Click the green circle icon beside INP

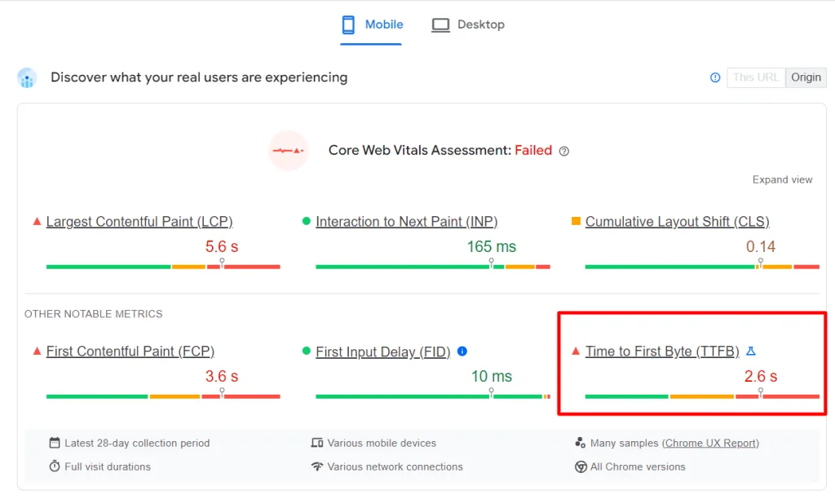[x=307, y=221]
